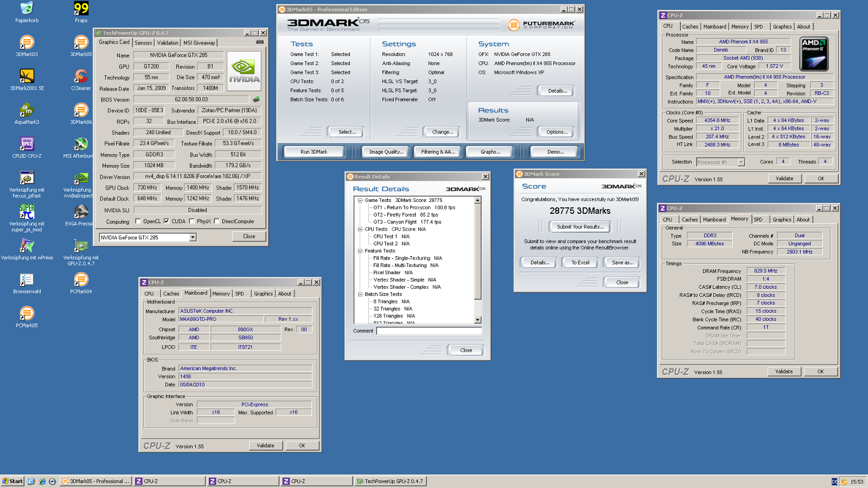This screenshot has height=488, width=868.
Task: Click system Details button in 3DMark05
Action: coord(557,91)
